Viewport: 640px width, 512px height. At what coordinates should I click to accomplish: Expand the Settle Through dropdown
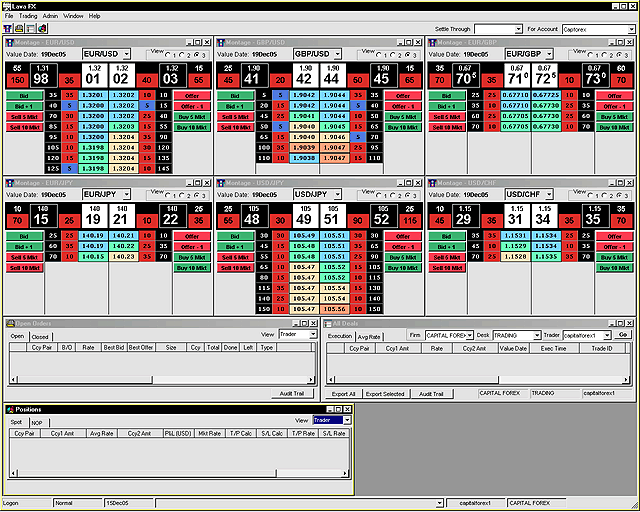point(518,29)
